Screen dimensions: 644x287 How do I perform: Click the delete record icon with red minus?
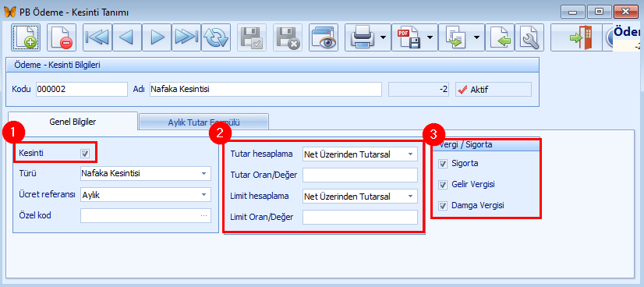[x=62, y=37]
